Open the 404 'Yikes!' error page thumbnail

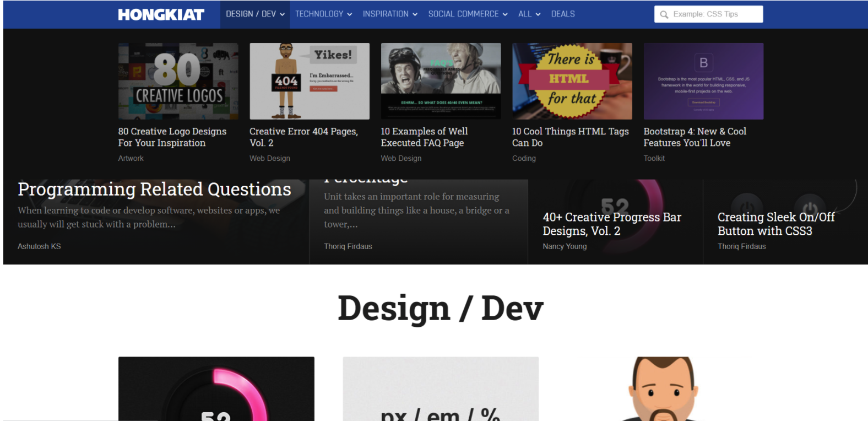(310, 81)
